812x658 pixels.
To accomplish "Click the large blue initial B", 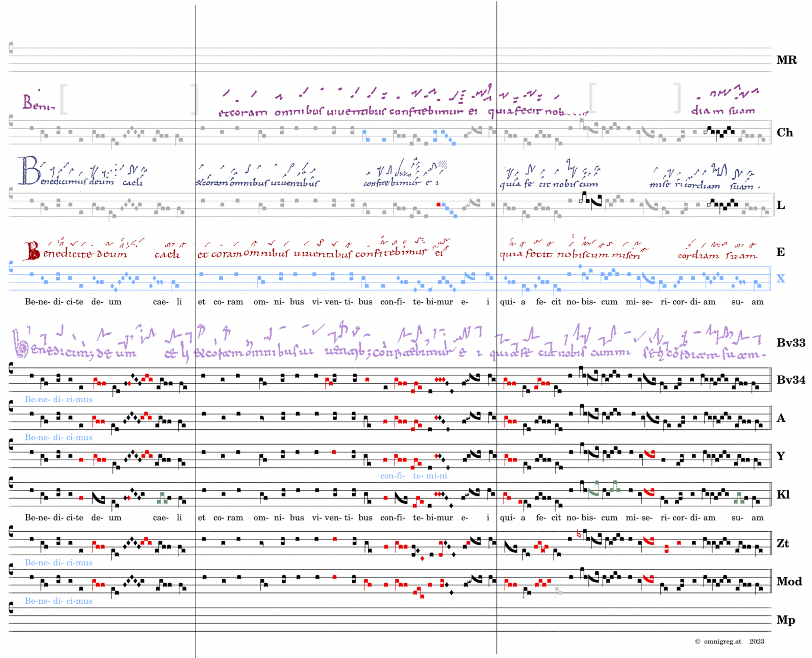I will point(28,171).
